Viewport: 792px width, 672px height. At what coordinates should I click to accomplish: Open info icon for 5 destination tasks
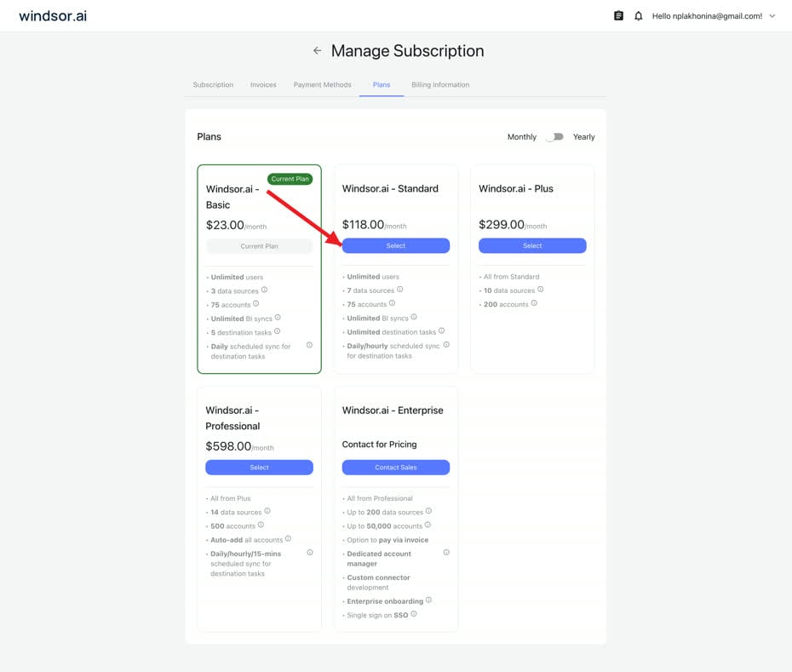pos(278,331)
